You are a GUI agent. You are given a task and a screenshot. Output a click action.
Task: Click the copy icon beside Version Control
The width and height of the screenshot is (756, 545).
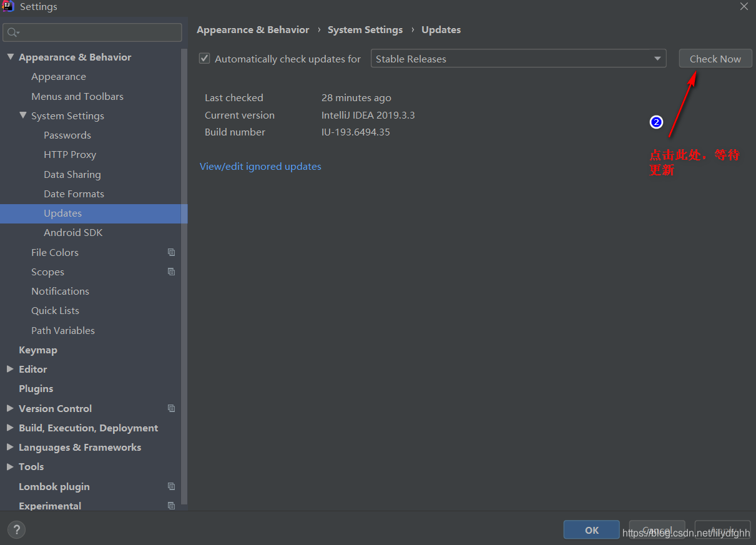point(171,408)
